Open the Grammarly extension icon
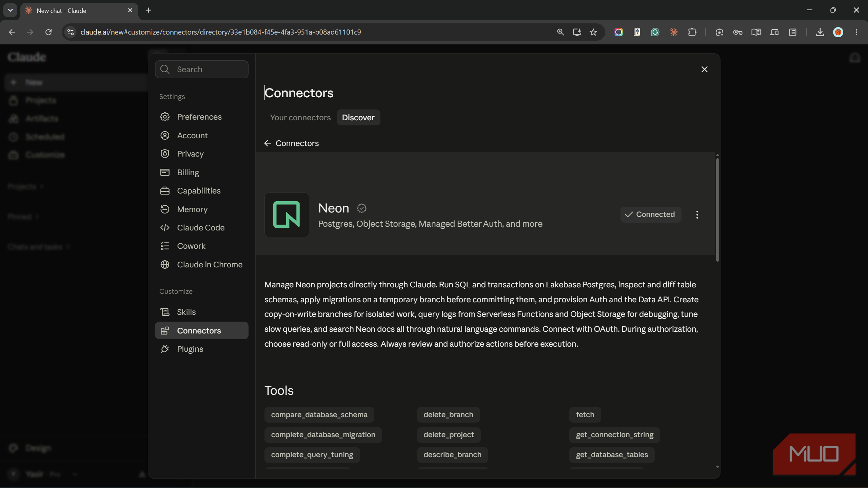Viewport: 868px width, 488px height. [655, 32]
